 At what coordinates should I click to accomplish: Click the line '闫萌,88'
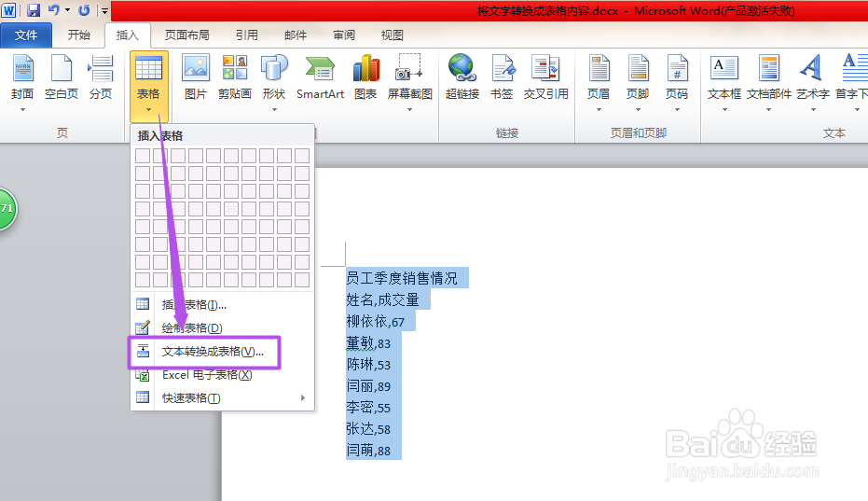click(368, 451)
